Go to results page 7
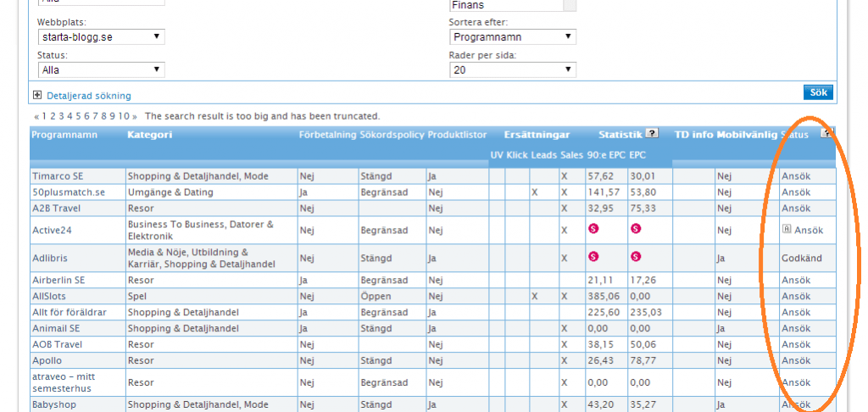This screenshot has width=868, height=412. tap(95, 116)
